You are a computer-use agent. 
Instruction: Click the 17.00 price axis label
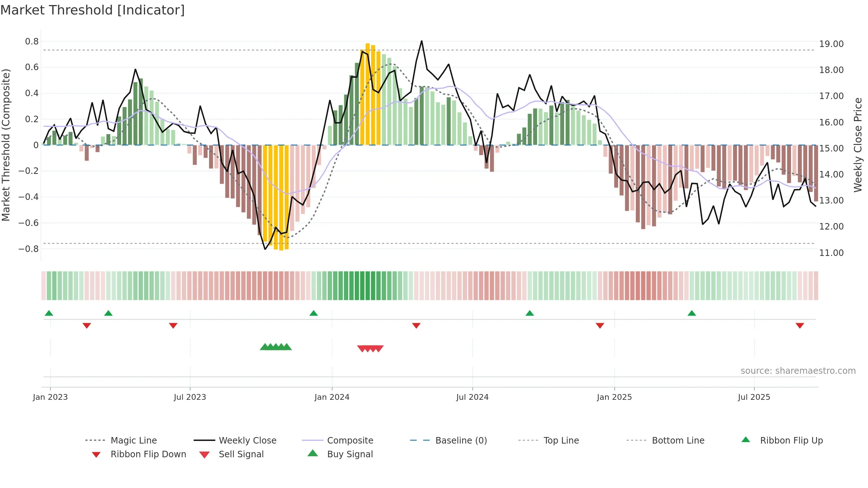click(x=831, y=96)
